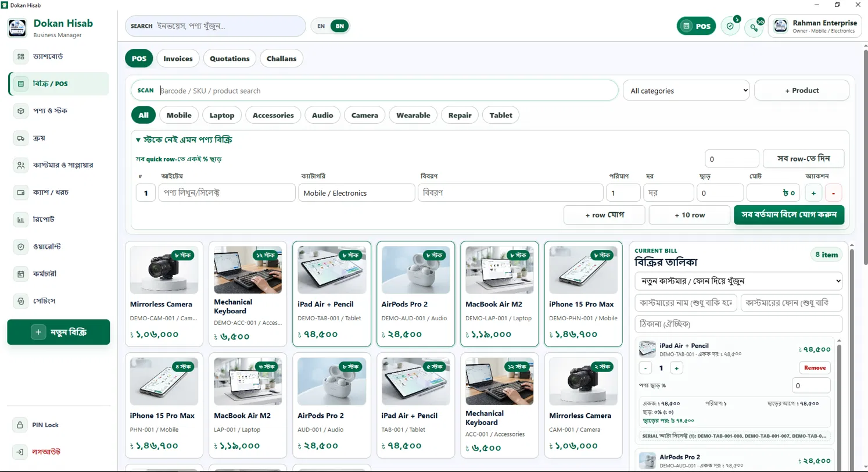Remove iPad Air + Pencil from bill
868x472 pixels.
coord(815,368)
